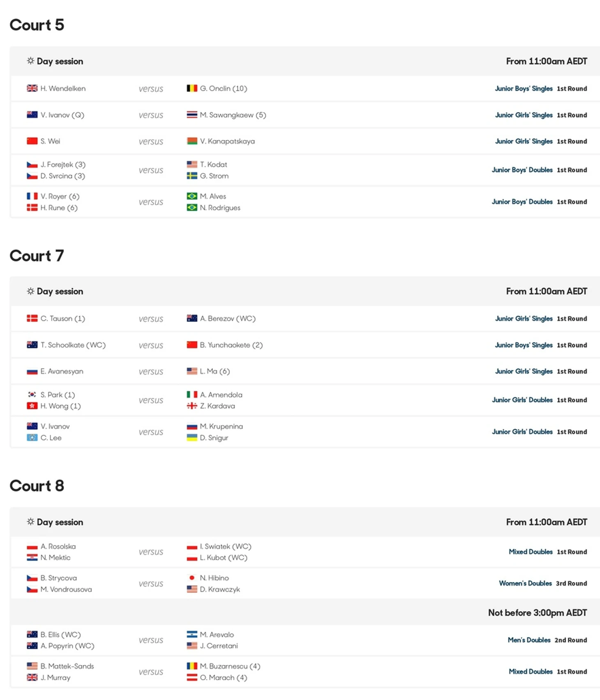Open the Junior Boys' Singles link for Wendelken match
This screenshot has width=600, height=700.
[x=523, y=88]
